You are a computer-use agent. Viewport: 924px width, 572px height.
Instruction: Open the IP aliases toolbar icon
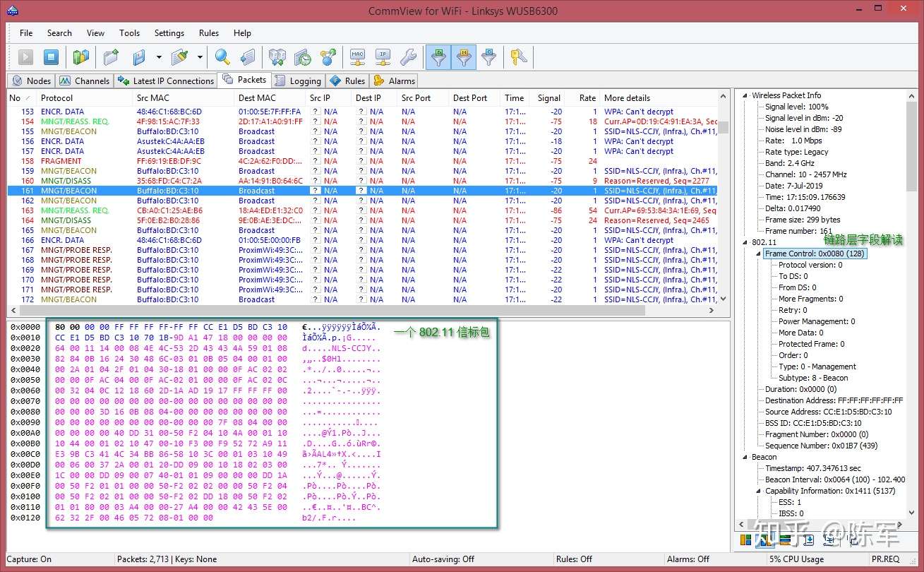383,57
